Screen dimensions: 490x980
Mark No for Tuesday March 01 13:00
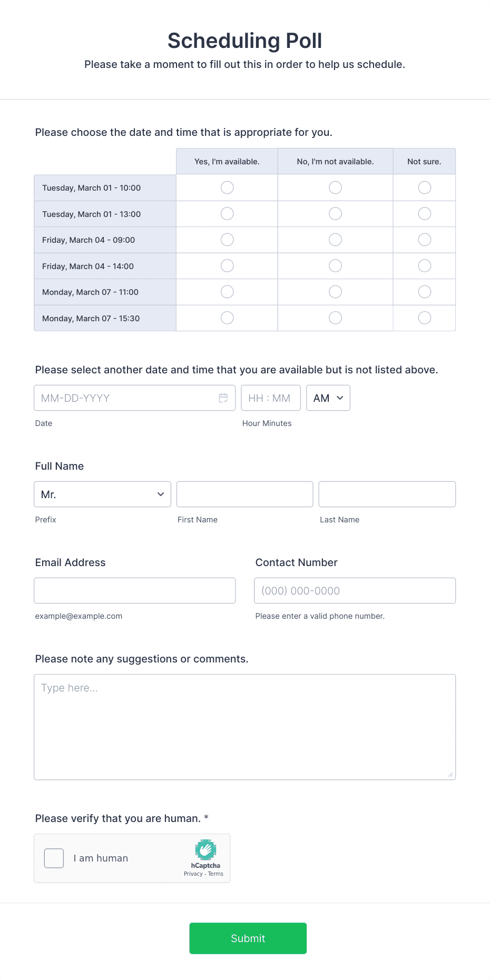point(335,214)
